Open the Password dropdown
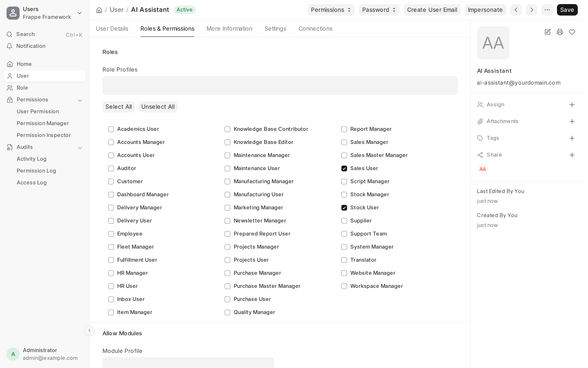 click(379, 10)
